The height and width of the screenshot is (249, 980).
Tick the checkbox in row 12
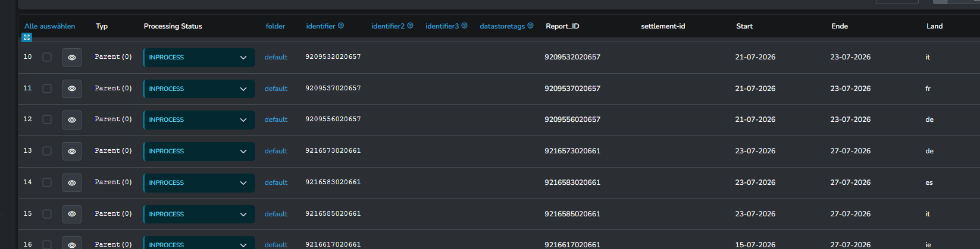point(47,119)
